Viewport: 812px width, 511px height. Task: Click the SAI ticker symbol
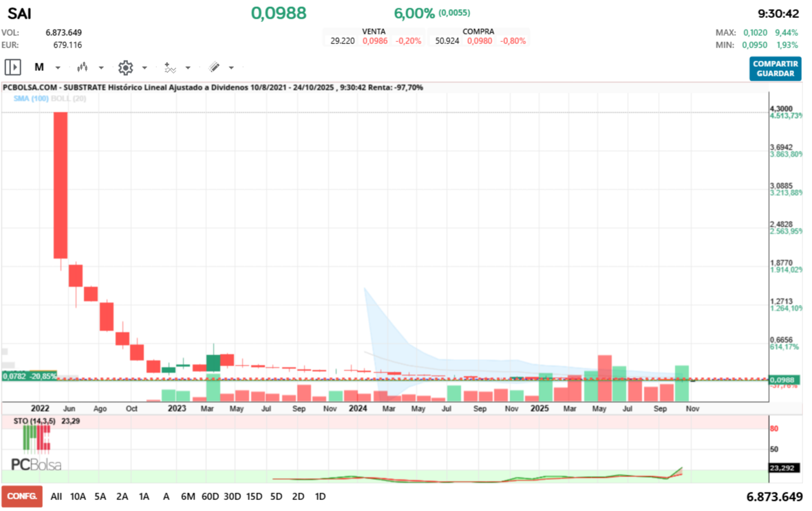[x=20, y=14]
